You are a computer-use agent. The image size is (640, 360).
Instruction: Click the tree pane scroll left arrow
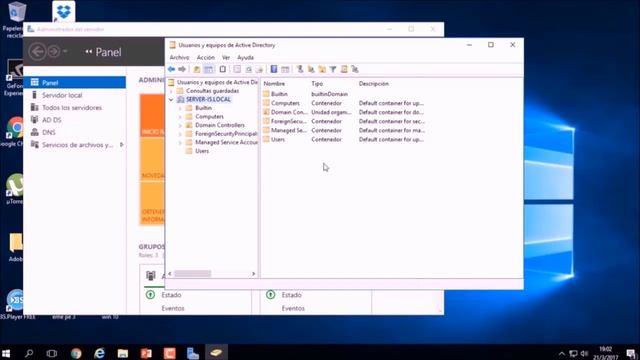click(170, 274)
